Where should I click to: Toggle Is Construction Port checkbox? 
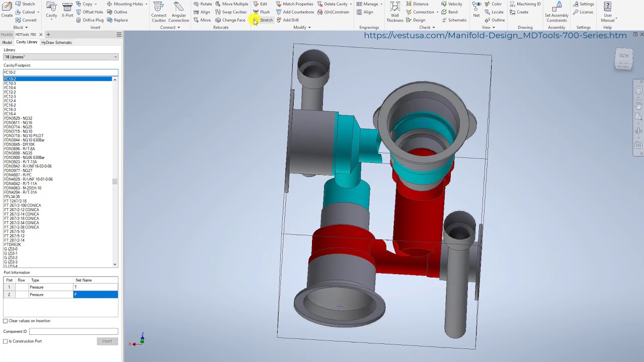coord(6,341)
